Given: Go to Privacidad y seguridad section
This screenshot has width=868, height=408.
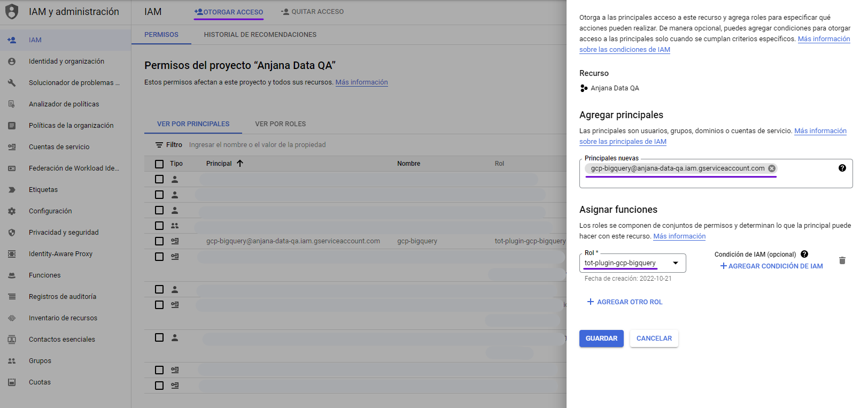Looking at the screenshot, I should [64, 233].
